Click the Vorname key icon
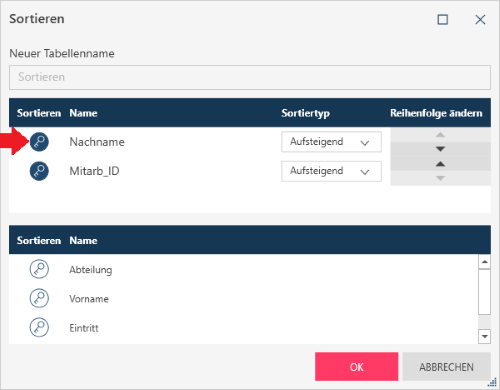The width and height of the screenshot is (500, 390). click(39, 298)
